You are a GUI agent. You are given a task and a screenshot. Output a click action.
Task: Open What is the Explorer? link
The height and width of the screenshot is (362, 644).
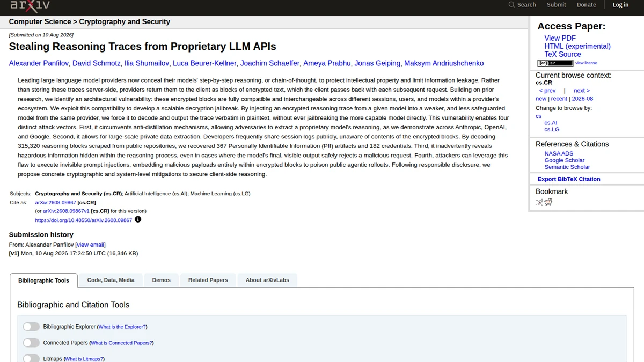(122, 327)
